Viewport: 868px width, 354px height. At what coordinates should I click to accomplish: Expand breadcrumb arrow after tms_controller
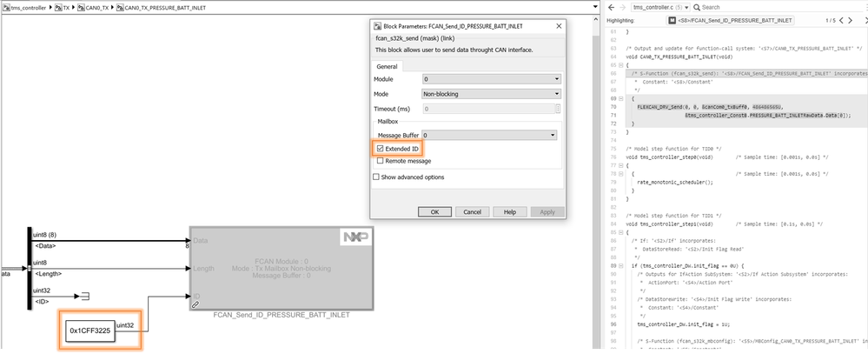click(51, 9)
